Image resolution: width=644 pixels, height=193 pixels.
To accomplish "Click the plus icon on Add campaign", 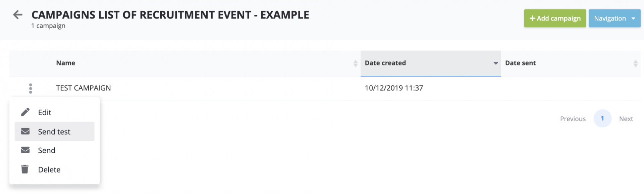I will pos(532,18).
